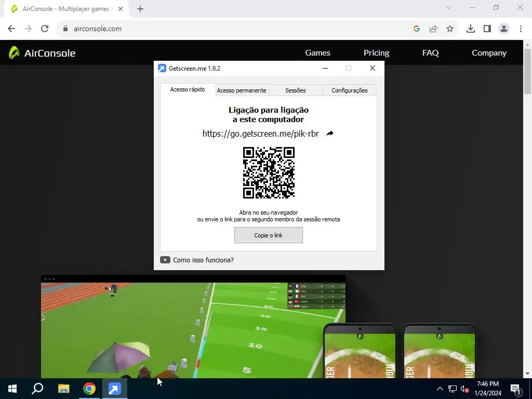Click the Getscreen.me logo icon in the title bar

tap(162, 68)
